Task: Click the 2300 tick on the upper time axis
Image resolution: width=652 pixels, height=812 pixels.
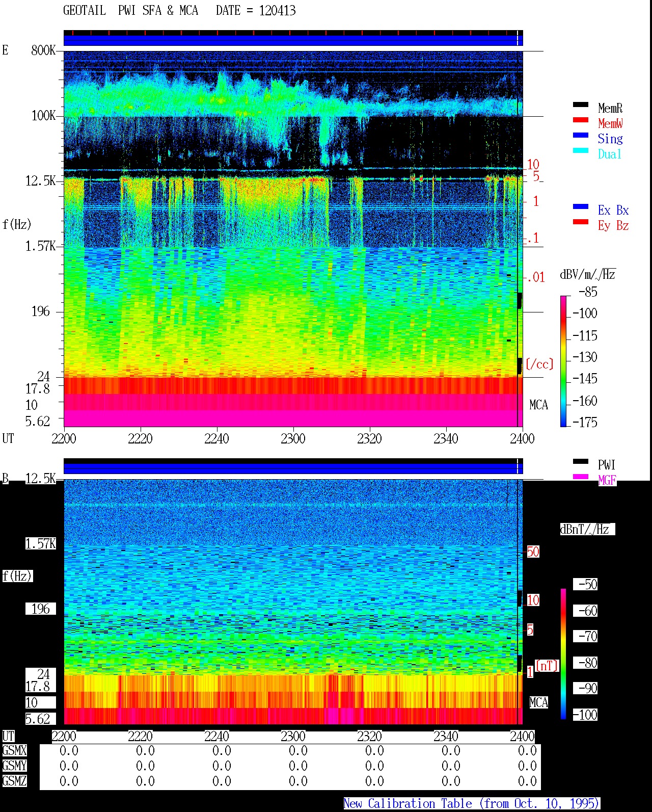Action: (x=293, y=439)
